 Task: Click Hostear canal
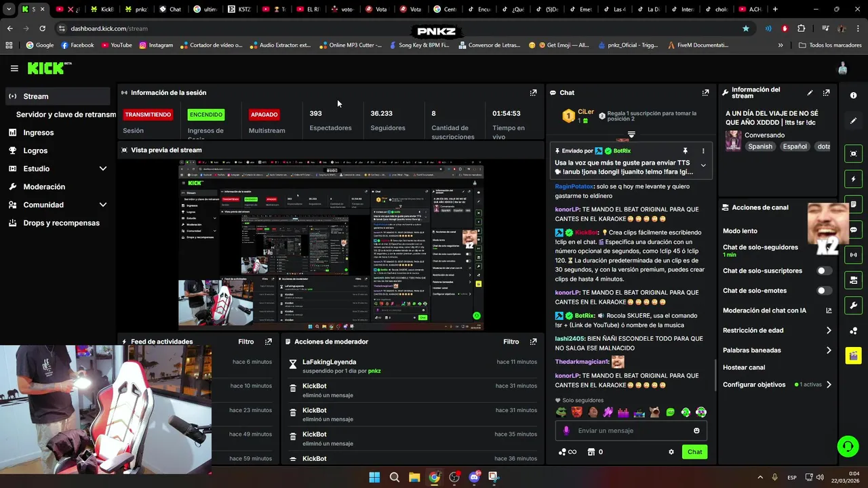coord(744,367)
